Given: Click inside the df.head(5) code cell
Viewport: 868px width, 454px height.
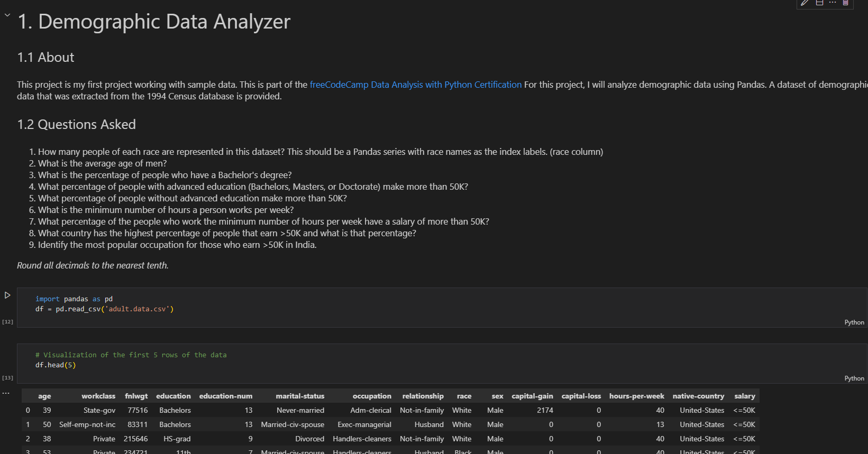Looking at the screenshot, I should click(442, 364).
